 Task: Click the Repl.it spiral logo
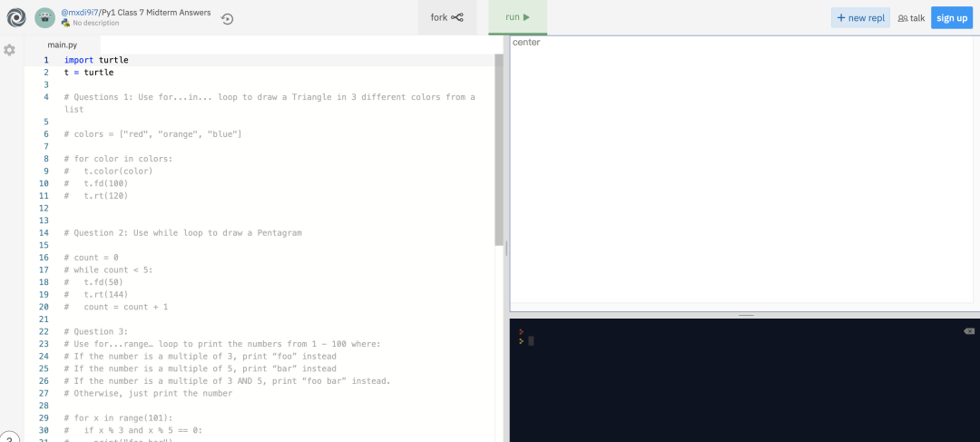click(16, 17)
